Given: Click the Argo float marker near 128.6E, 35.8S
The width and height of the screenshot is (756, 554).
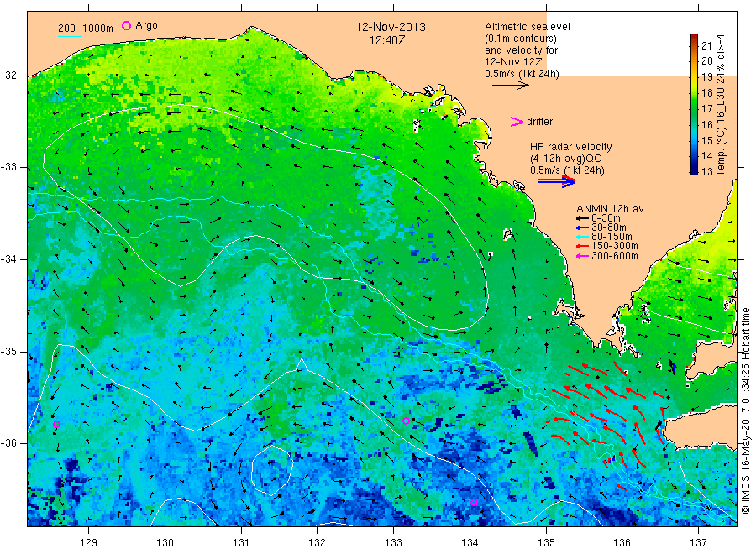Looking at the screenshot, I should pyautogui.click(x=56, y=425).
